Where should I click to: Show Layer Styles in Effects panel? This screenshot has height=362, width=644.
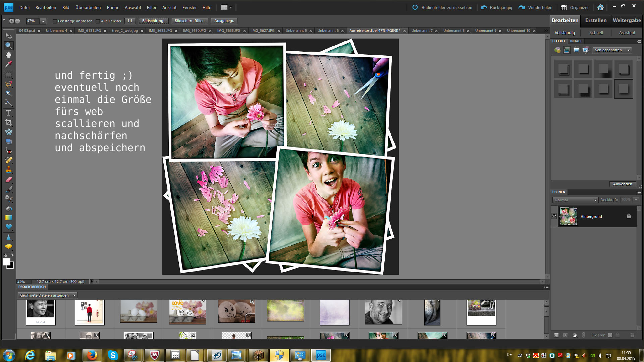[x=567, y=50]
